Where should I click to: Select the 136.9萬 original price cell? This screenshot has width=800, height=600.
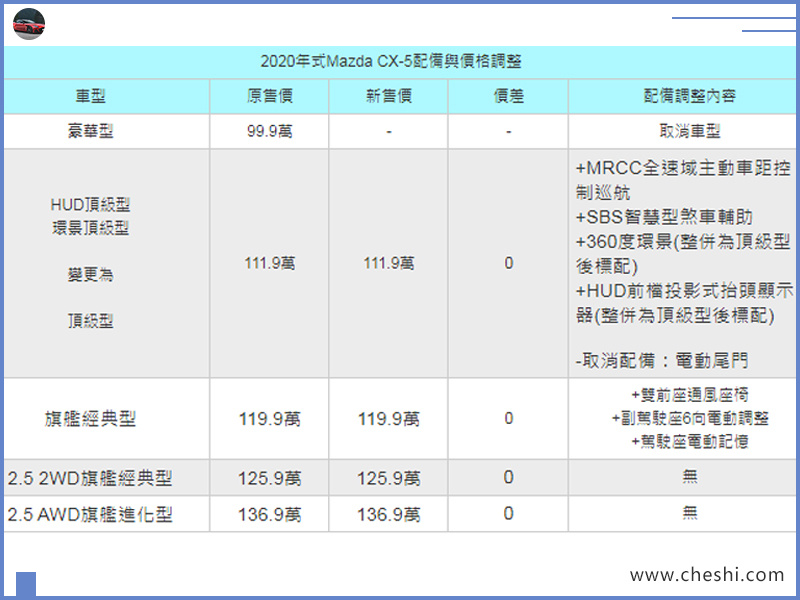click(x=269, y=514)
